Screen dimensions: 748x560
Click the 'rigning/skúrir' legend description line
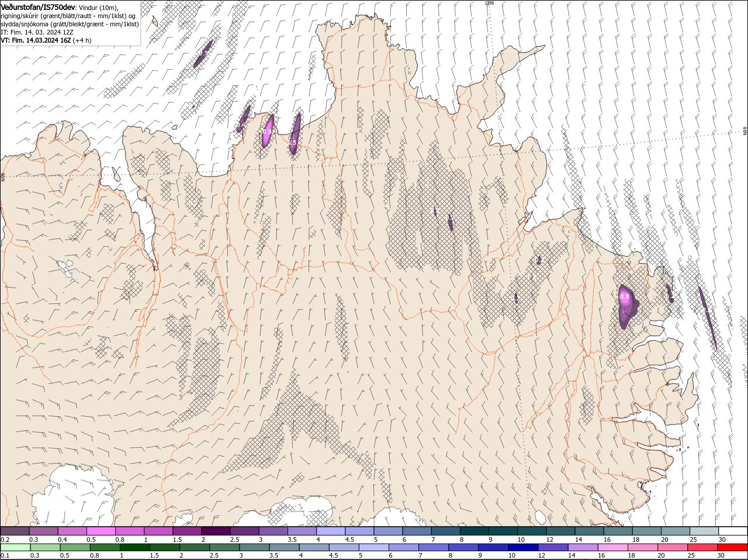pyautogui.click(x=68, y=16)
